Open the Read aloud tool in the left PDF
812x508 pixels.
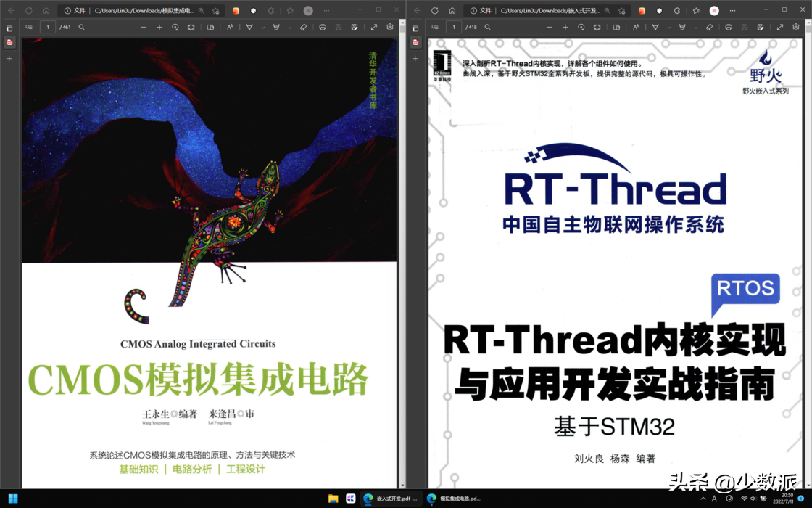click(x=229, y=27)
